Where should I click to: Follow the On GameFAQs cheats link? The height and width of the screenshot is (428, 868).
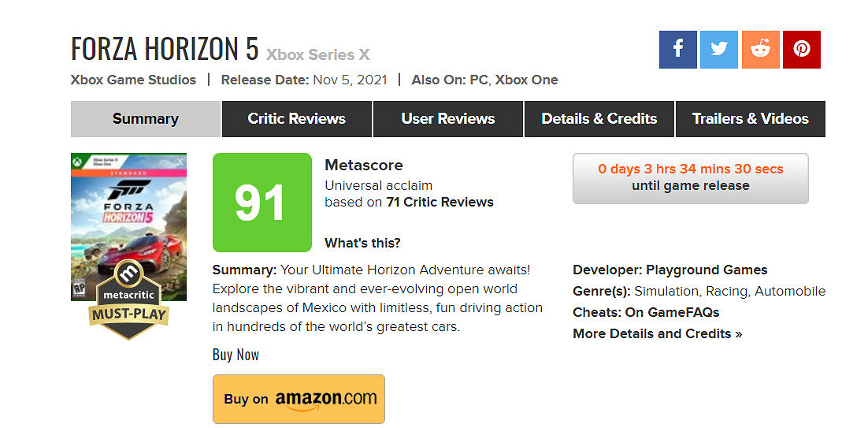[672, 312]
